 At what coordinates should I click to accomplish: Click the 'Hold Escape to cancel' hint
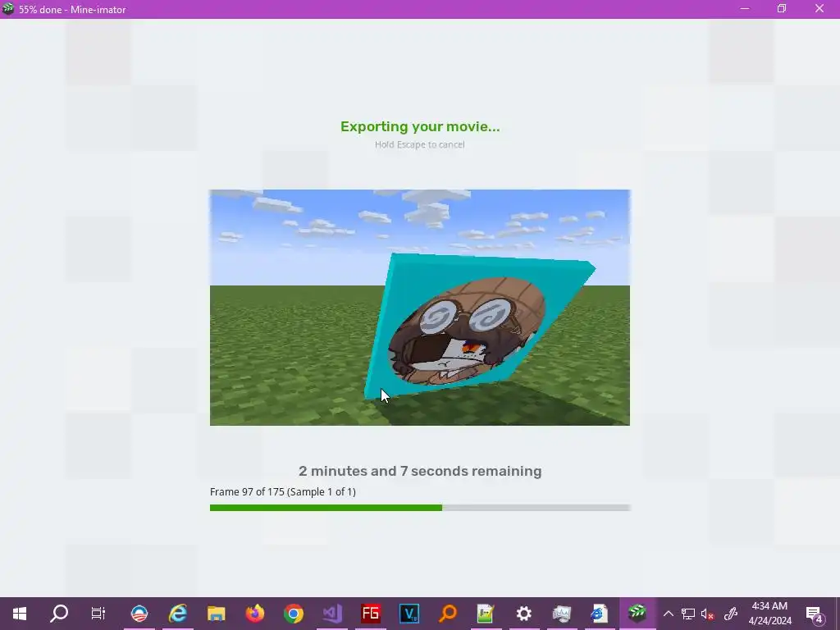point(420,144)
